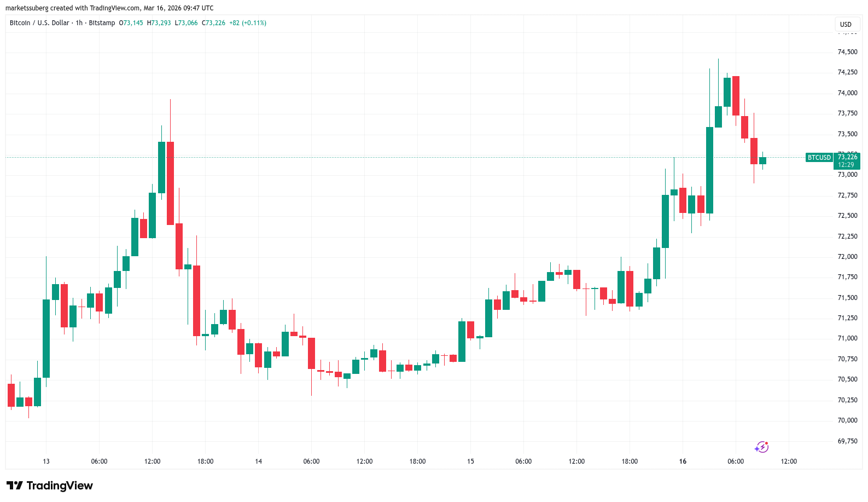Click the 73,226 current price tag
Viewport: 868px width, 502px height.
(x=847, y=157)
